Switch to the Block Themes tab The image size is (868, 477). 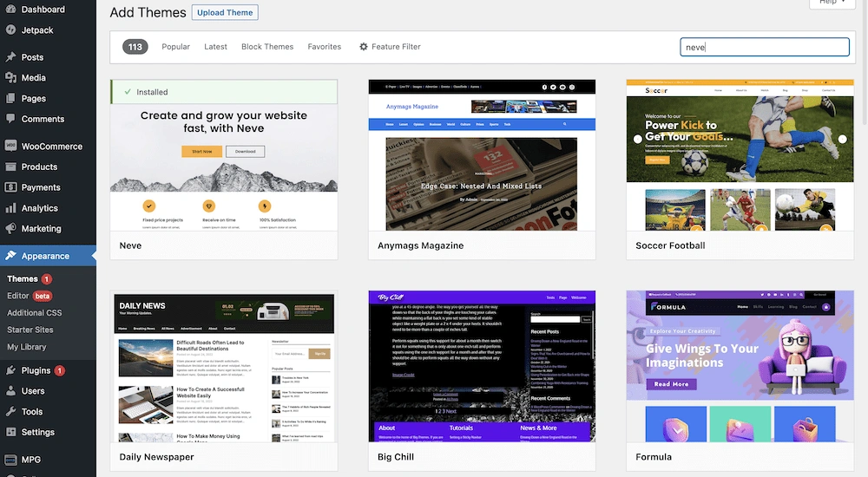(x=267, y=47)
